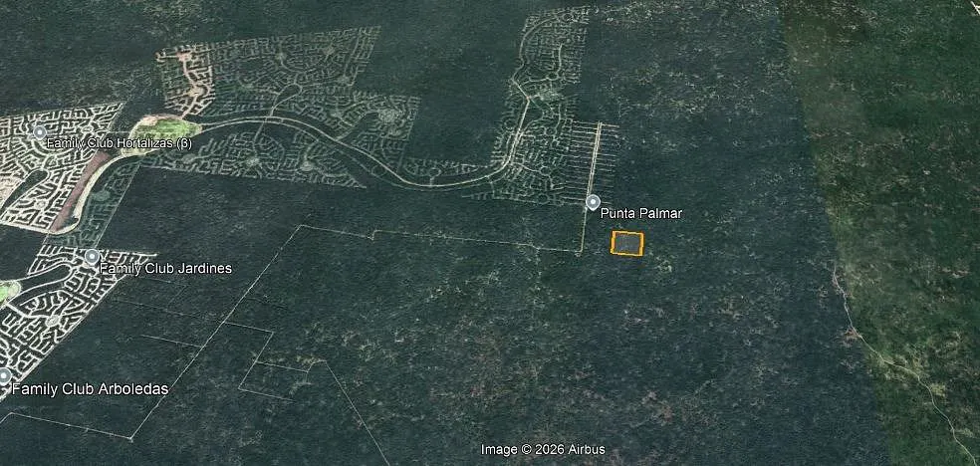
Task: Click the Family Club Hortalizas pin icon
Action: (40, 132)
